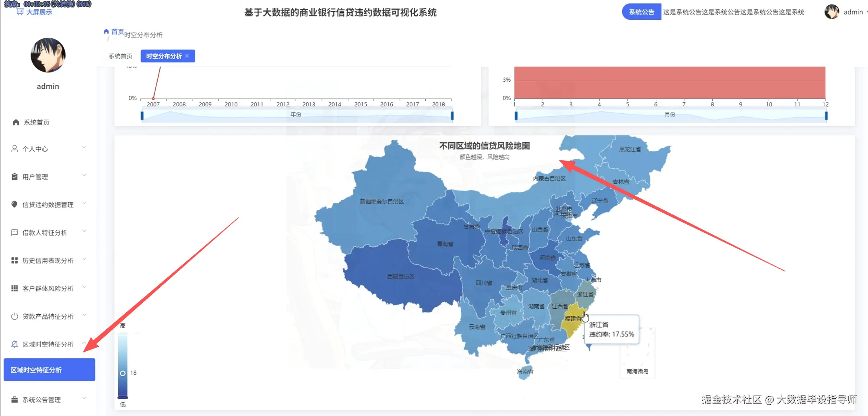868x416 pixels.
Task: Click the grid icon beside 历史信用表现分析
Action: point(14,260)
